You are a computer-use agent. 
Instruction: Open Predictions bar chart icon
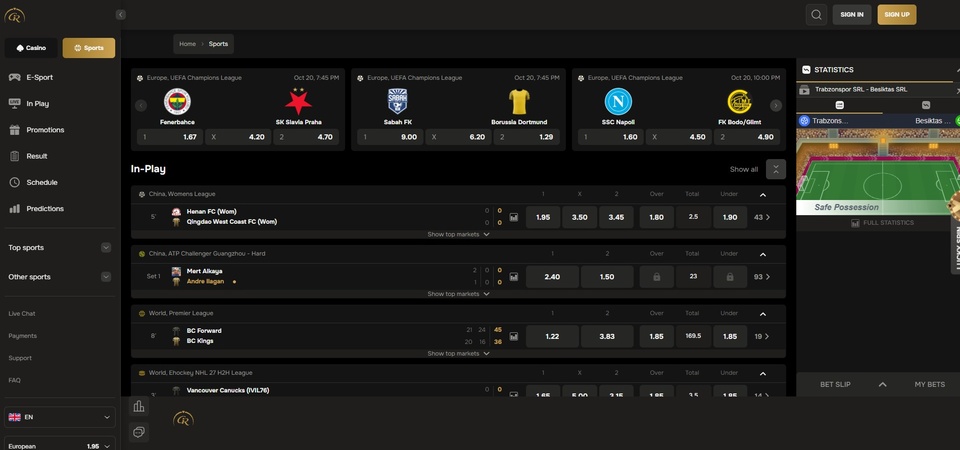pos(15,209)
